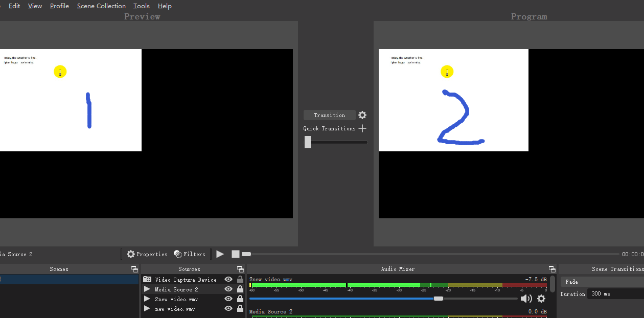Play the media source

pos(220,254)
